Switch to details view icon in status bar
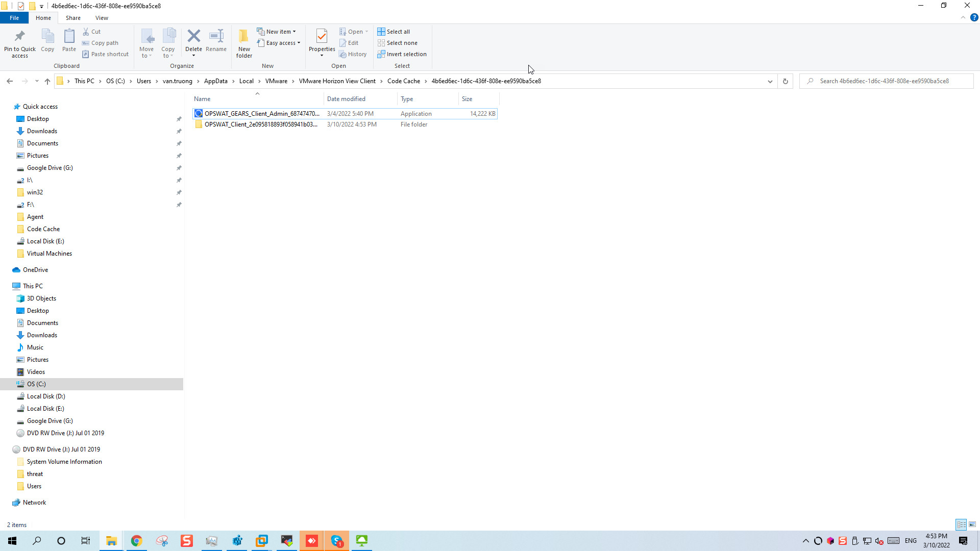980x551 pixels. [x=961, y=524]
